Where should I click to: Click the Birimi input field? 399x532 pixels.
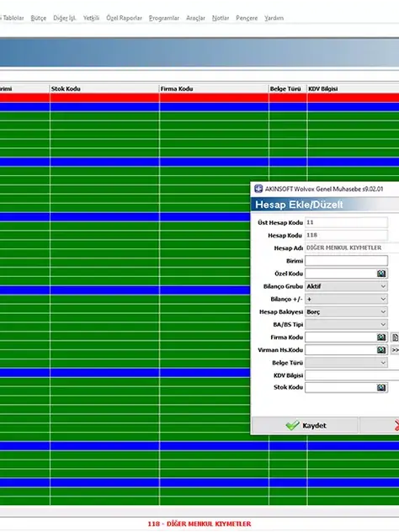347,261
